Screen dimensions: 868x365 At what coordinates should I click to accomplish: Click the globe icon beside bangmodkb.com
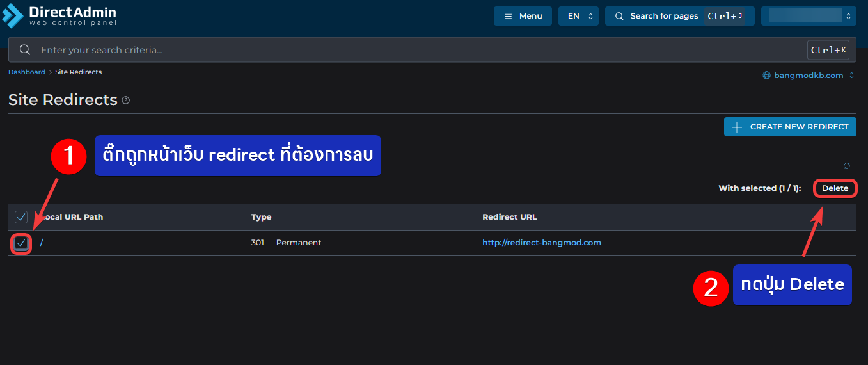(x=766, y=76)
